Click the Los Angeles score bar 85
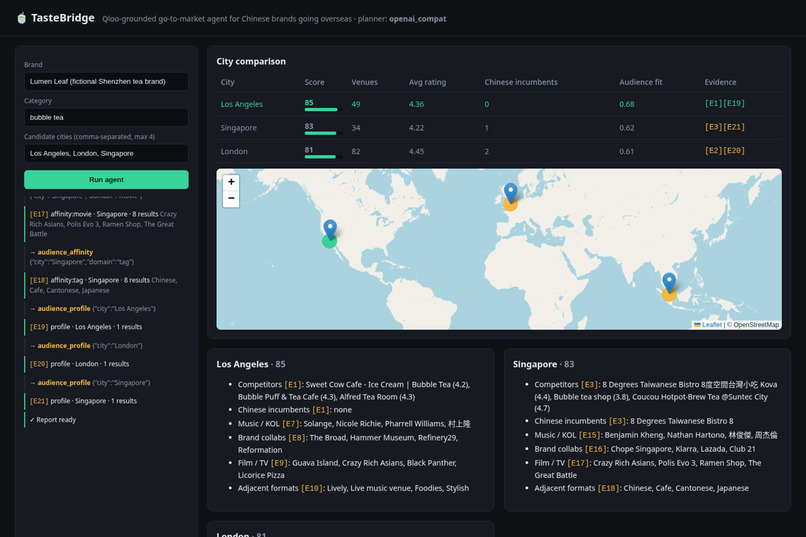806x537 pixels. [x=322, y=109]
